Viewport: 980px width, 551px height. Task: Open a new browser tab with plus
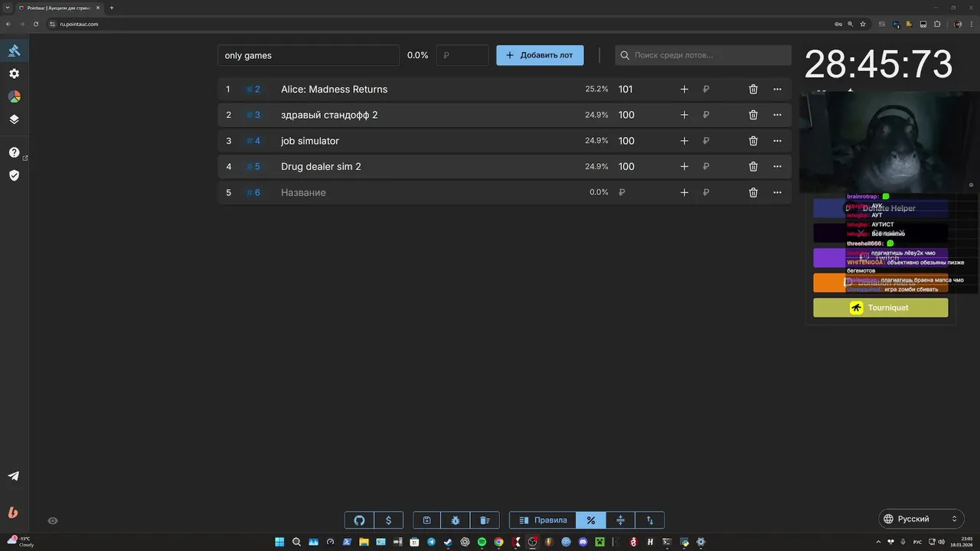112,8
